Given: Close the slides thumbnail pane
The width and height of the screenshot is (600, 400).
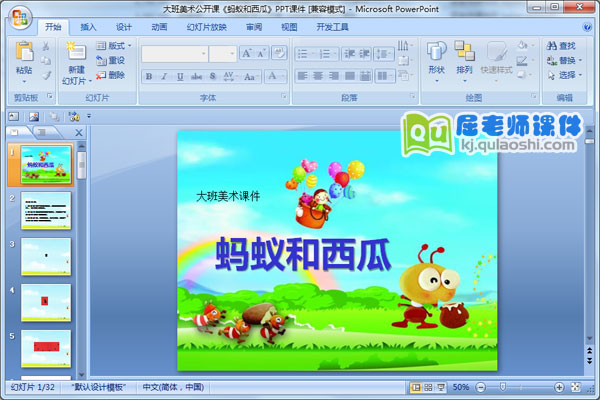Looking at the screenshot, I should click(x=79, y=133).
